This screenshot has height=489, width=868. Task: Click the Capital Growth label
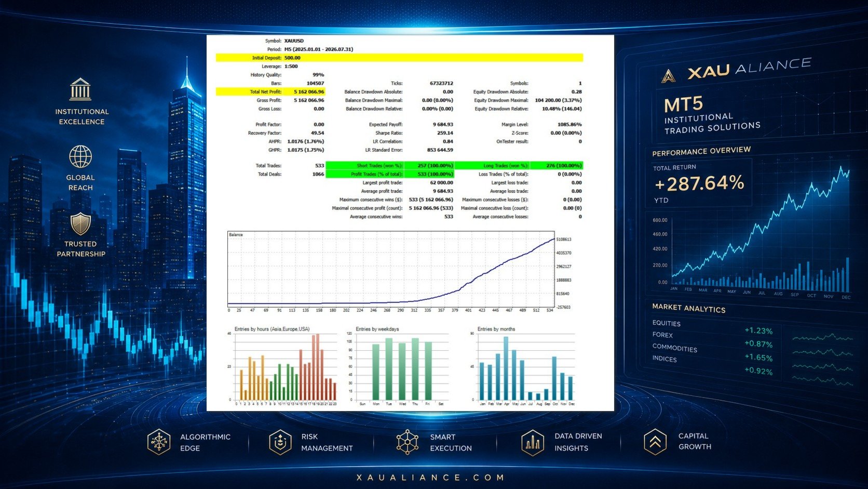(695, 441)
